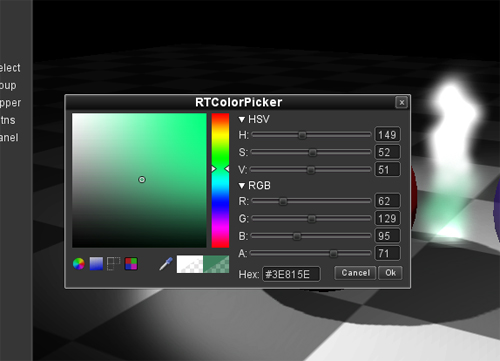500x361 pixels.
Task: Click the A alpha slider handle
Action: [x=333, y=254]
